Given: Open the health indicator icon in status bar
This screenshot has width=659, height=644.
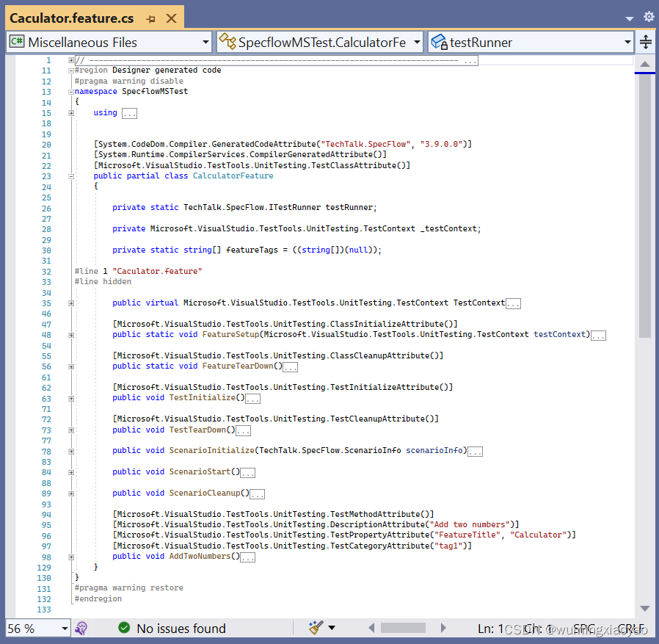Looking at the screenshot, I should (81, 629).
